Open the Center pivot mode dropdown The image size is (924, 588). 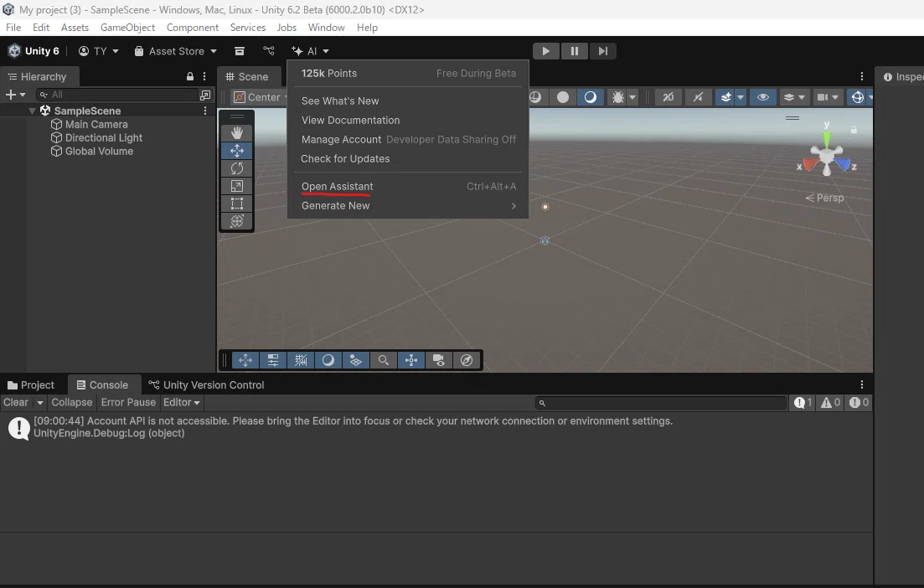pos(260,97)
